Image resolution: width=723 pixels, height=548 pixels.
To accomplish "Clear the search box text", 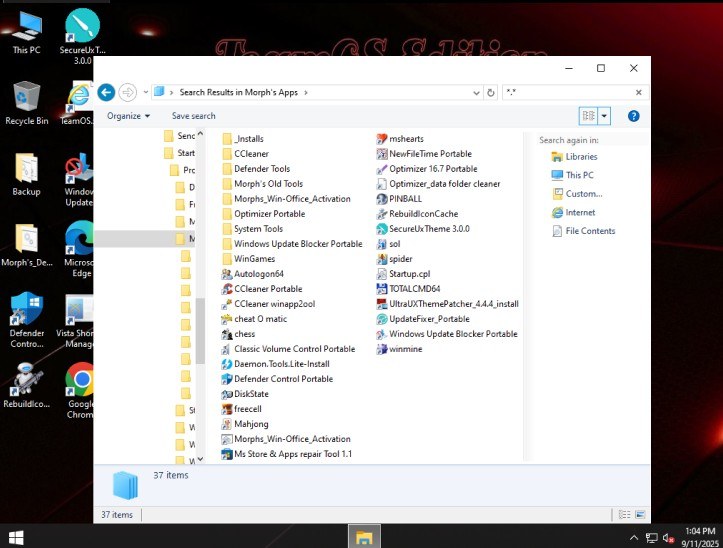I will pyautogui.click(x=639, y=93).
